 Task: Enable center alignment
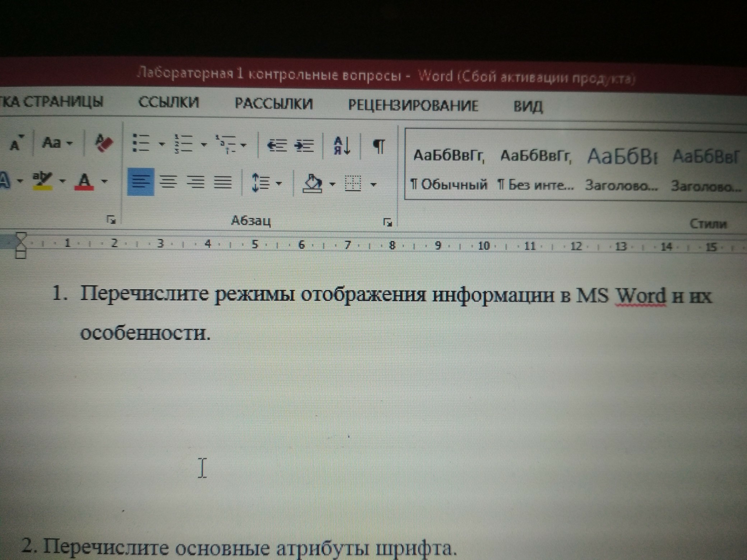point(168,182)
